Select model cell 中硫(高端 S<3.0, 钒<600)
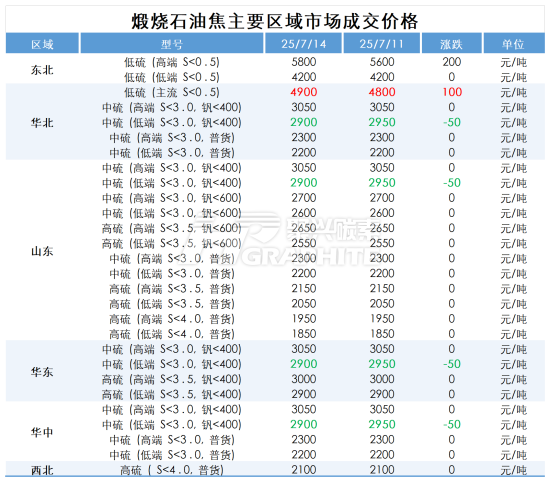 tap(172, 198)
